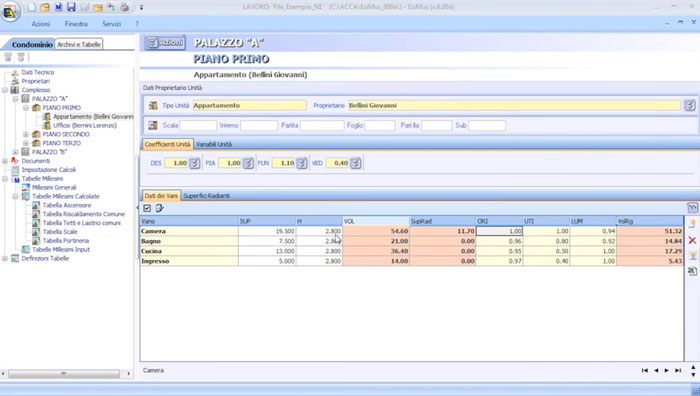
Task: Open Tabella Tetti e Lastrici comuni
Action: coord(82,223)
